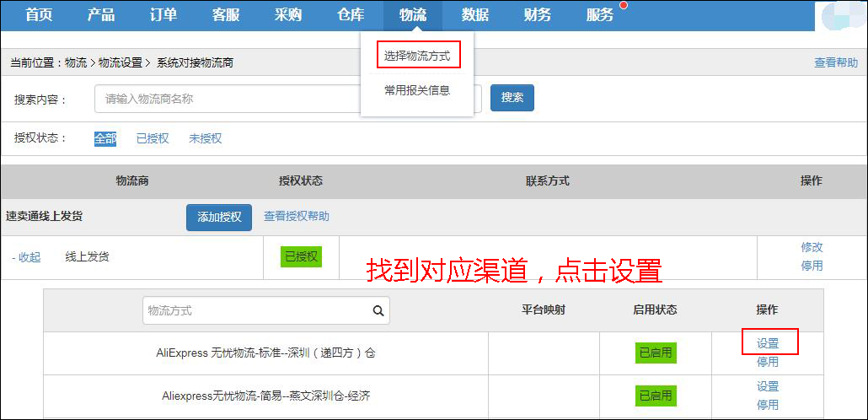Click the 线上发货 cell text
868x420 pixels.
tap(87, 257)
